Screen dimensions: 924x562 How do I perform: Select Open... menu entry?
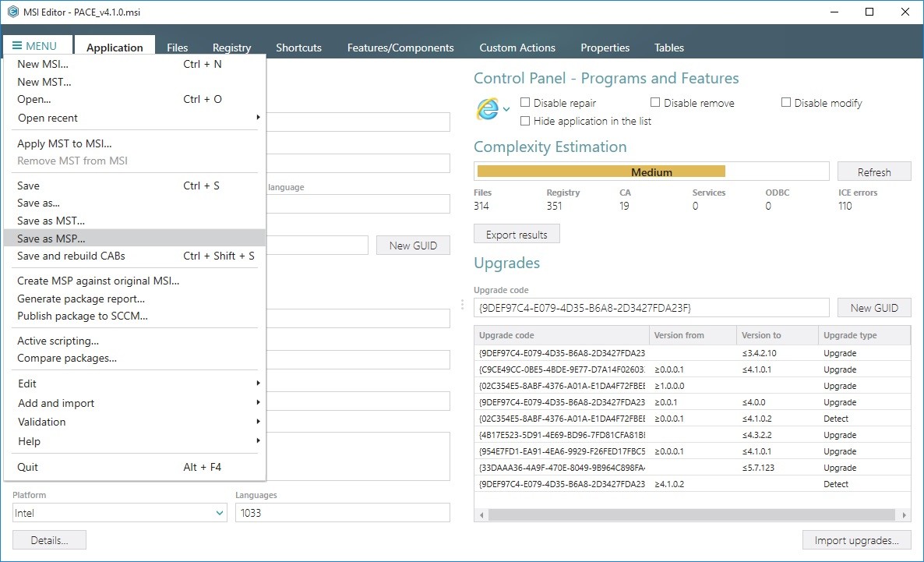(x=134, y=99)
